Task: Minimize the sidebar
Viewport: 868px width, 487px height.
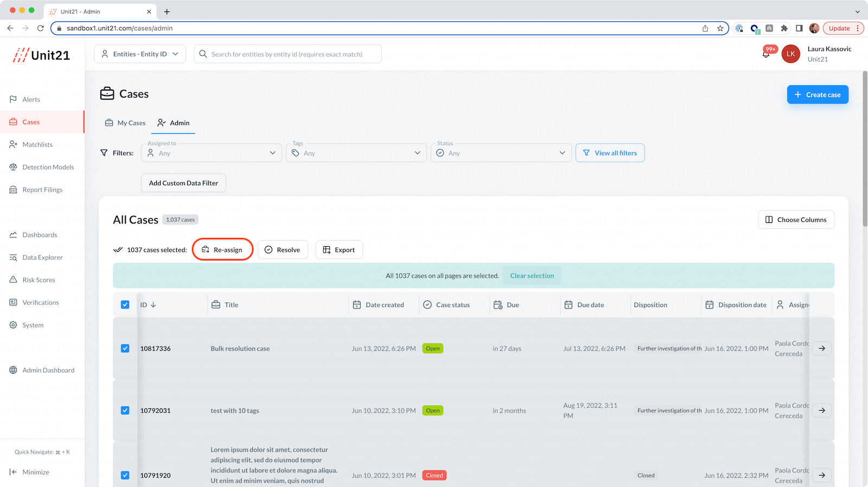Action: pyautogui.click(x=30, y=472)
